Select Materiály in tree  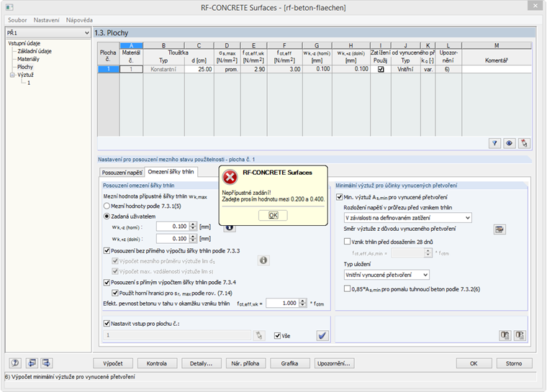pyautogui.click(x=28, y=59)
